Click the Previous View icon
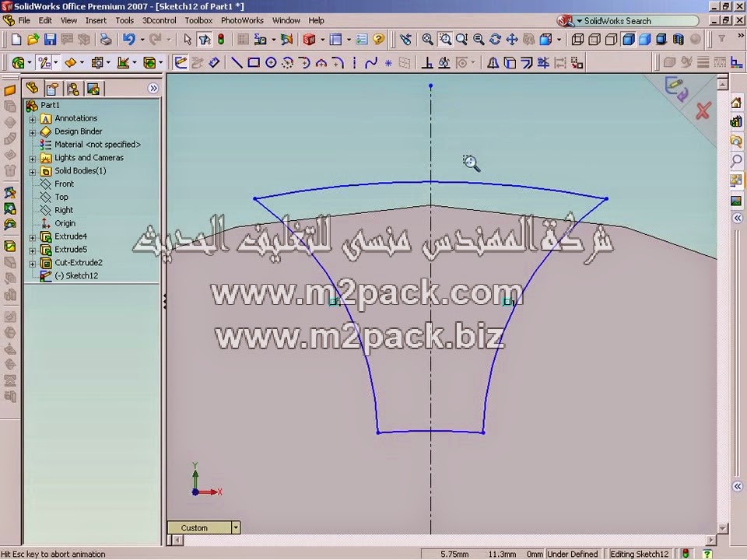Viewport: 747px width, 560px height. [405, 40]
